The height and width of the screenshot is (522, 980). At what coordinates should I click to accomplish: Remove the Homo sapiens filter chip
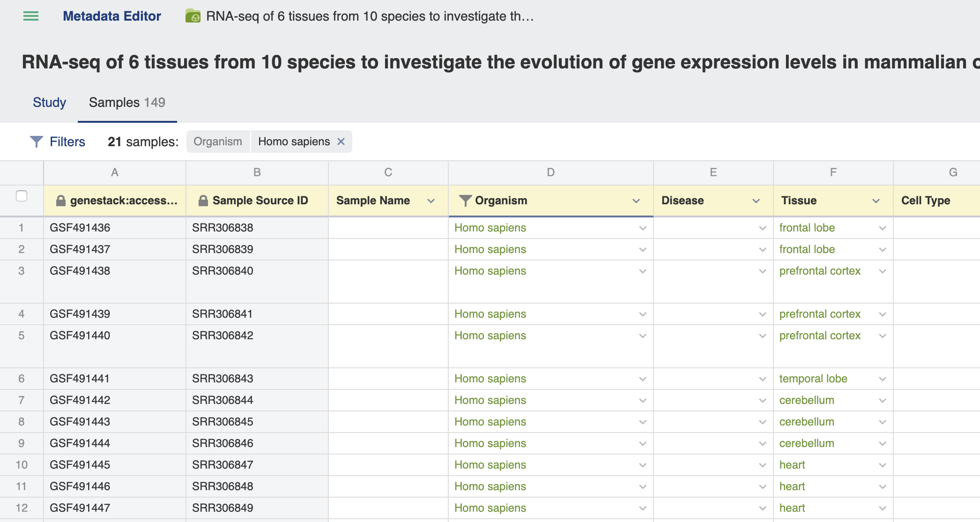pos(341,142)
